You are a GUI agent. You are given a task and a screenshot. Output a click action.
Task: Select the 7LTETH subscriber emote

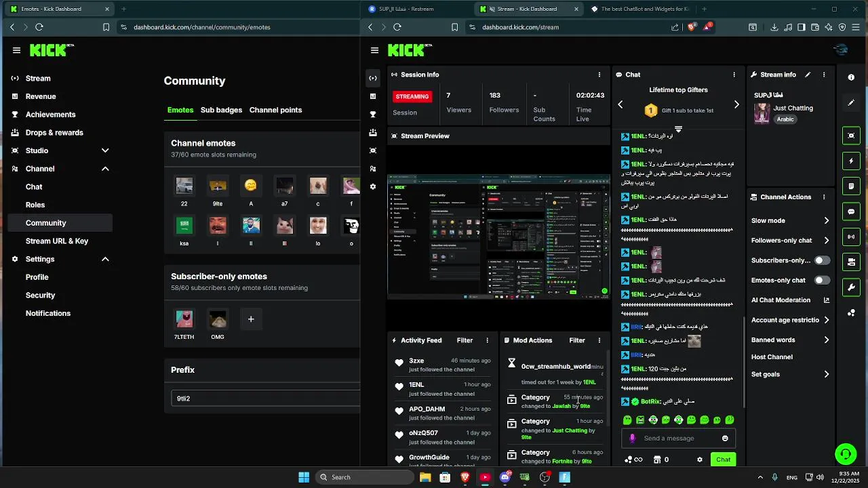coord(184,319)
